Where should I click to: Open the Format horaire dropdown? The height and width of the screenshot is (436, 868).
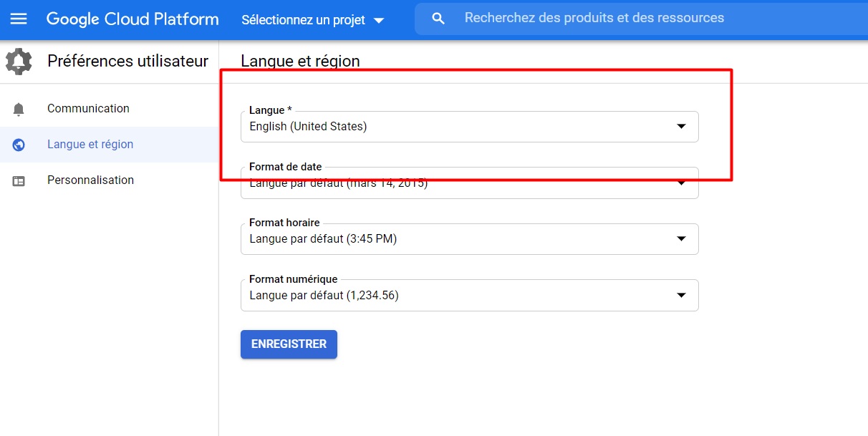pos(681,239)
